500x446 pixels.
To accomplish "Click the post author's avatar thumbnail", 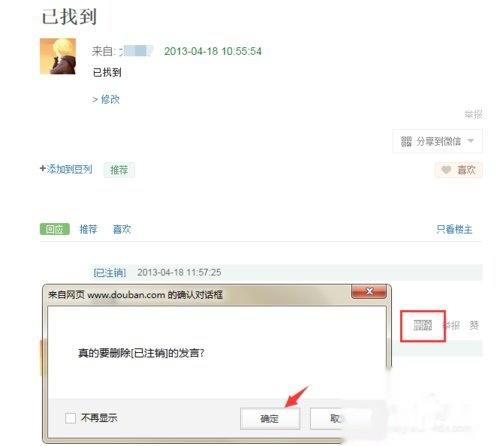I will point(58,56).
